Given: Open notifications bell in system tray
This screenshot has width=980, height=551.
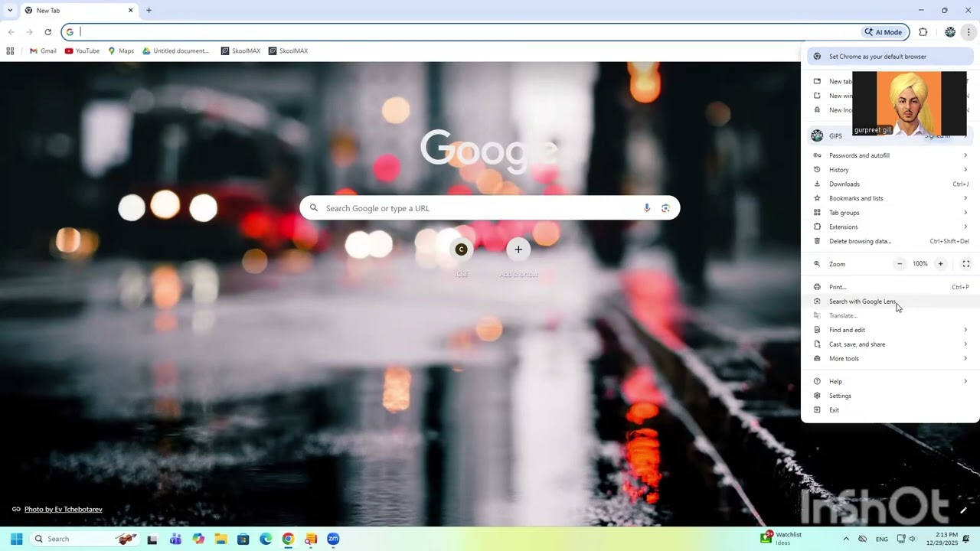Looking at the screenshot, I should point(967,539).
